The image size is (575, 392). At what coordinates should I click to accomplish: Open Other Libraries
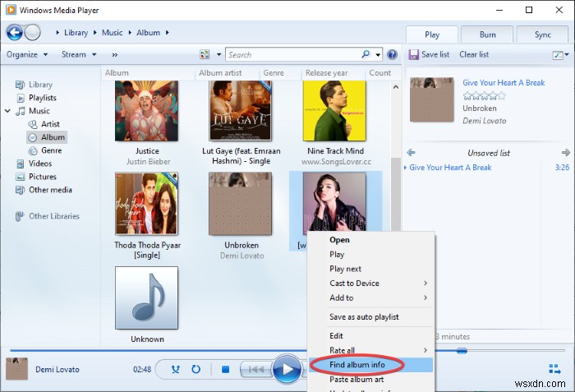pyautogui.click(x=54, y=216)
